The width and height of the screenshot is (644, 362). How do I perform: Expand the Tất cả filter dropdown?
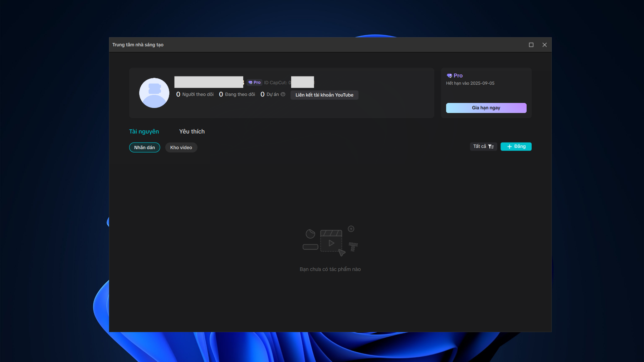tap(483, 147)
